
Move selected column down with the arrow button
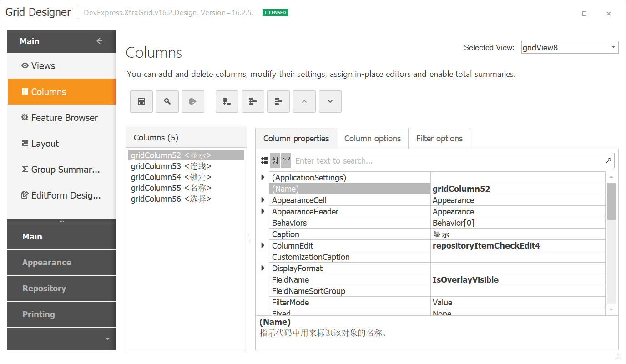pos(330,101)
